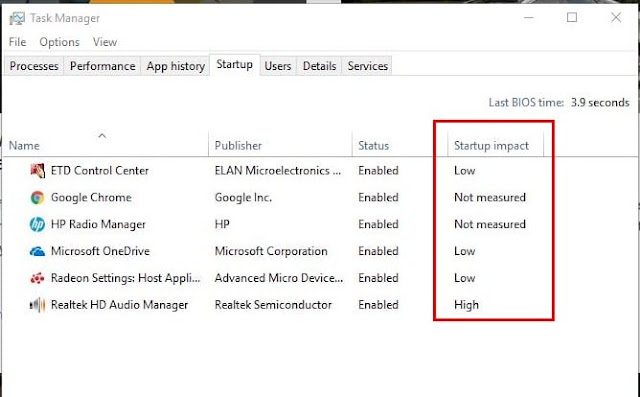The image size is (640, 397).
Task: Click Enabled status of HP Radio Manager
Action: pyautogui.click(x=378, y=224)
